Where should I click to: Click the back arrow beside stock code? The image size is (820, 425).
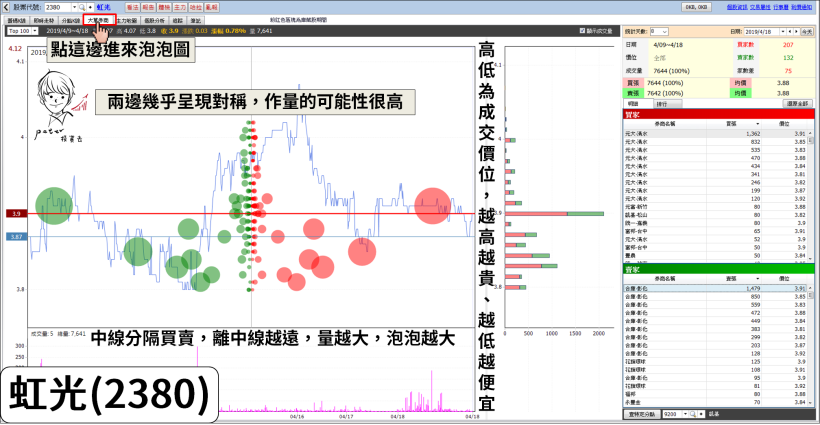point(6,7)
